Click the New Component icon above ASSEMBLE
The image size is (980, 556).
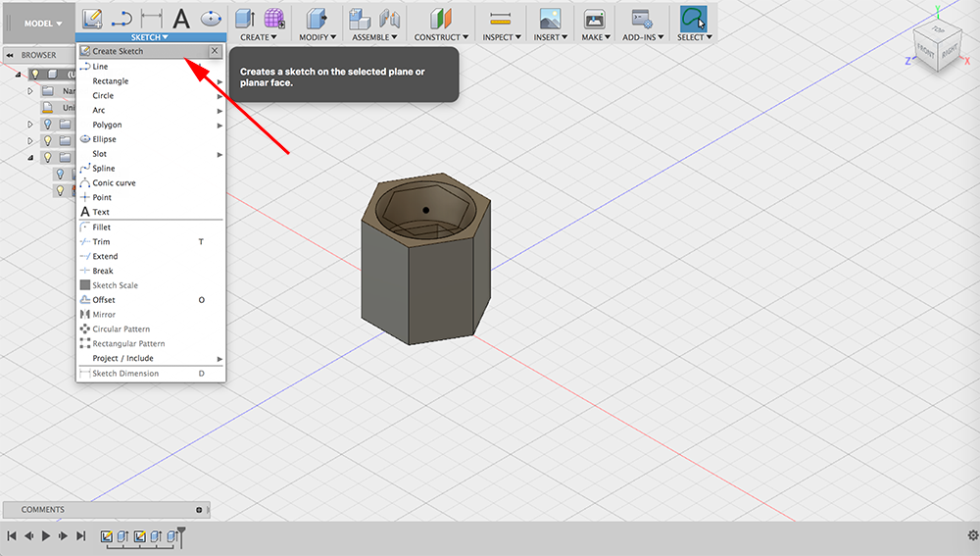click(x=360, y=19)
